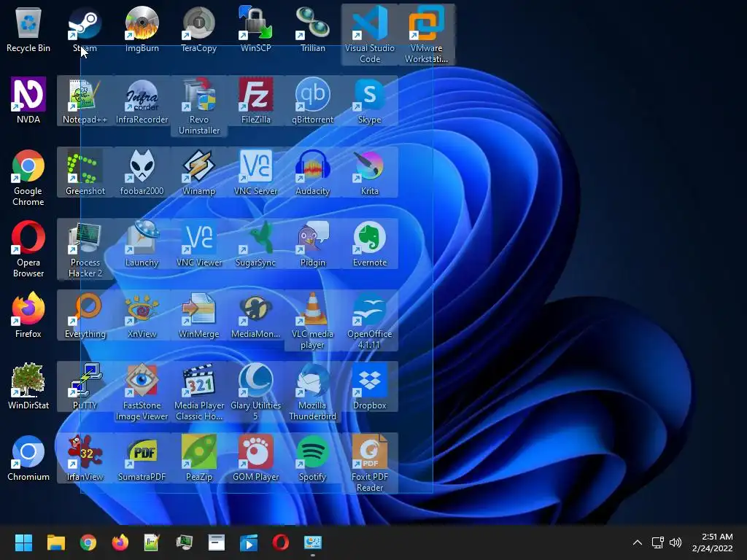Select the MediaMonkey desktop shortcut
747x560 pixels.
(x=256, y=315)
